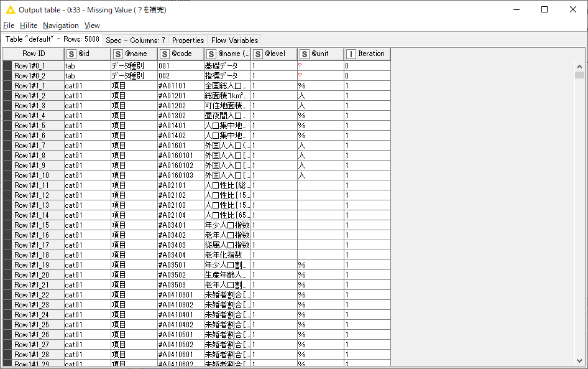Click the S type icon beside @unit header
This screenshot has width=588, height=369.
tap(304, 54)
